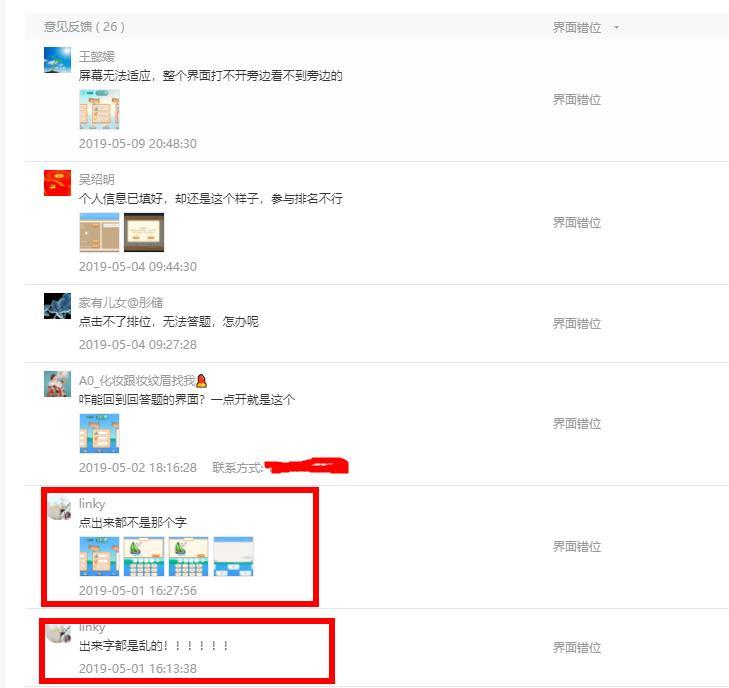Open linky's third attached screenshot
Viewport: 729px width, 688px height.
pyautogui.click(x=188, y=556)
